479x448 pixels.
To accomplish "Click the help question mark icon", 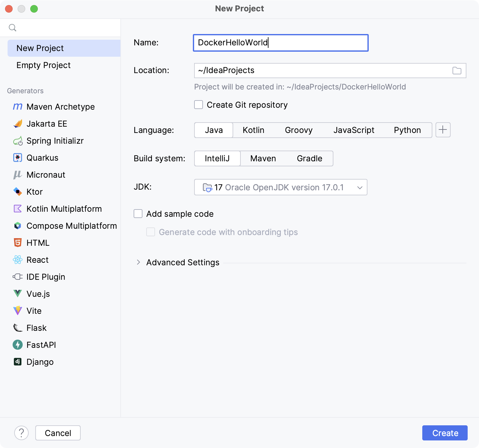I will pos(21,433).
